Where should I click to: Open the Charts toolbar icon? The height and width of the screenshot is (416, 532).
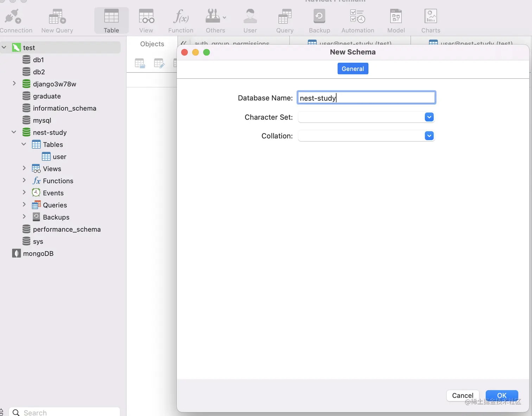pos(431,21)
